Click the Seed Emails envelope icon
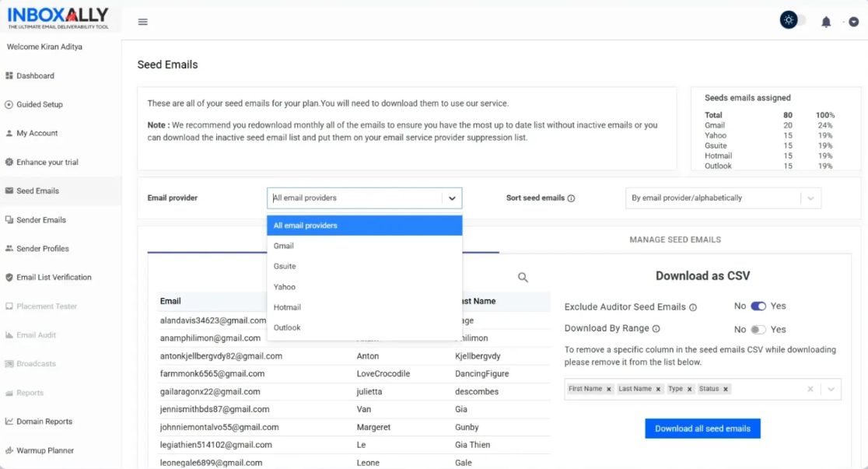 click(9, 191)
